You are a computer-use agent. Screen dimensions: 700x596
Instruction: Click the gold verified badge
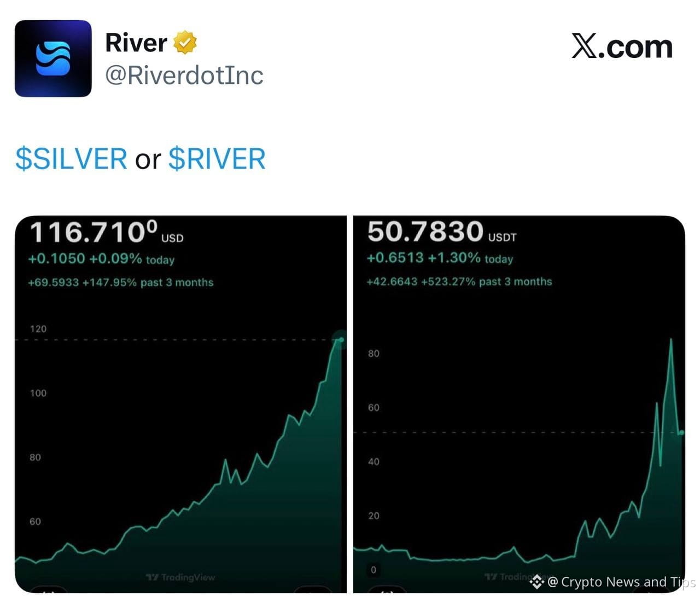[x=185, y=43]
